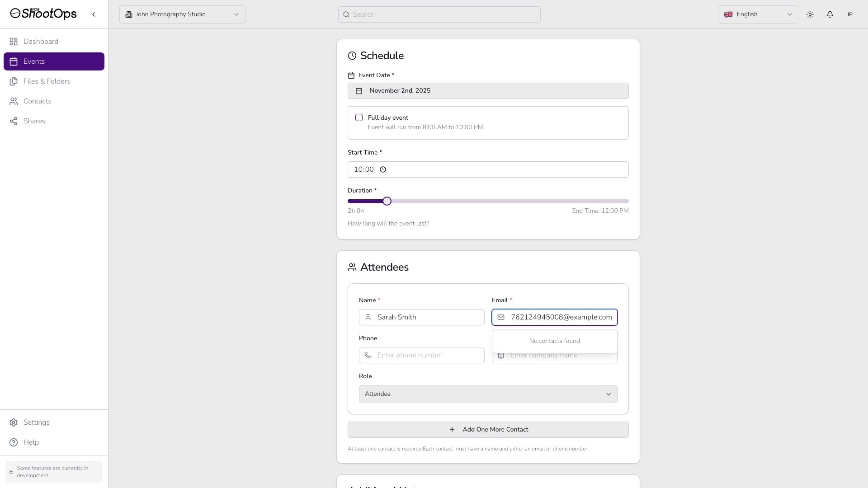Go to Dashboard in sidebar
The width and height of the screenshot is (868, 488).
[41, 42]
